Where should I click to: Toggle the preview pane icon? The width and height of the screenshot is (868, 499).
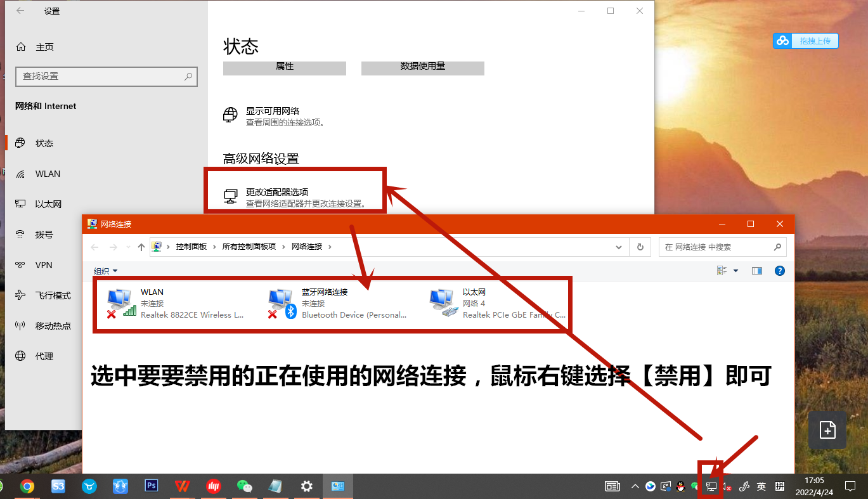click(757, 271)
